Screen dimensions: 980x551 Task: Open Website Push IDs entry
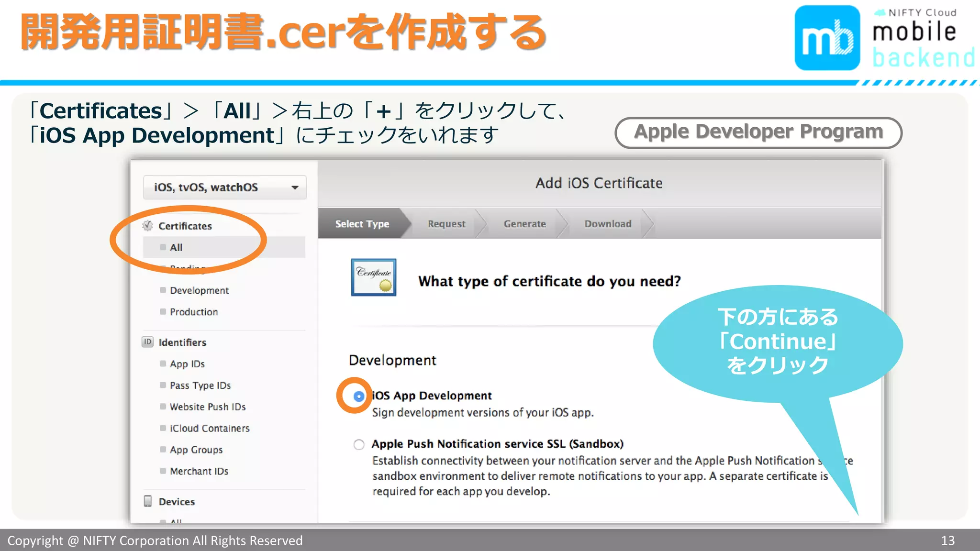208,407
